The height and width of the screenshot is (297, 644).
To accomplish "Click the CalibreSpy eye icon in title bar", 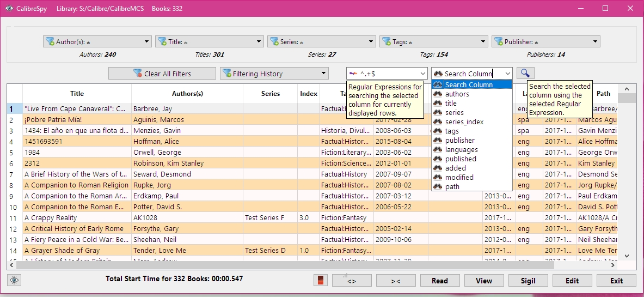I will (9, 8).
